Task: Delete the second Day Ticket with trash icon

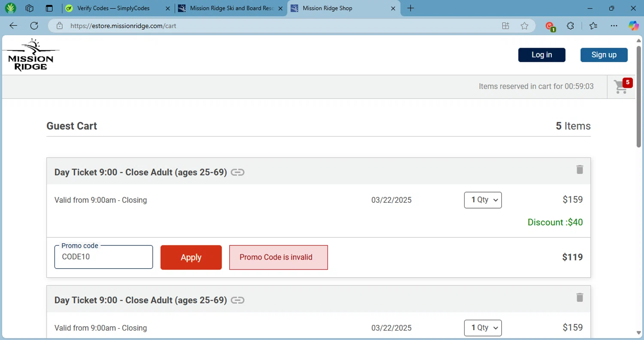Action: [x=580, y=297]
